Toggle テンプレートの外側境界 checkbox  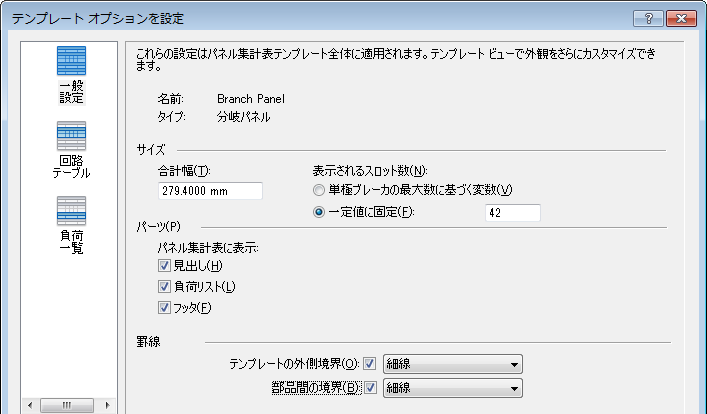(370, 363)
